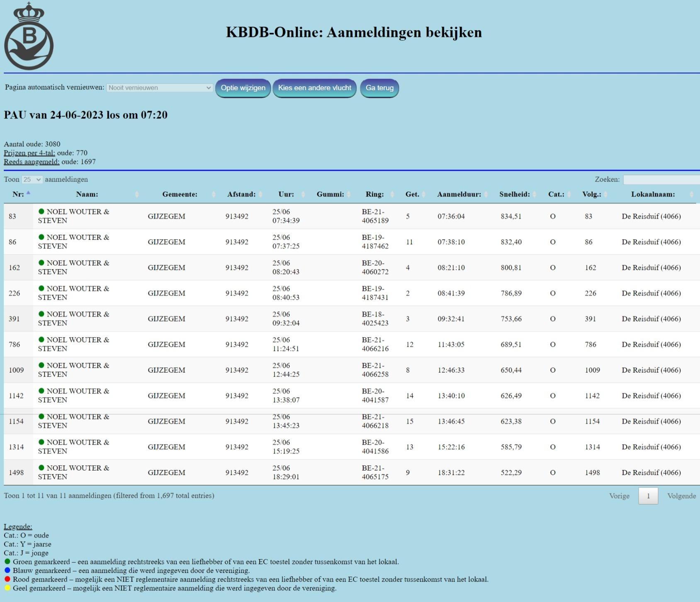
Task: Go to Vorige page
Action: [x=619, y=496]
